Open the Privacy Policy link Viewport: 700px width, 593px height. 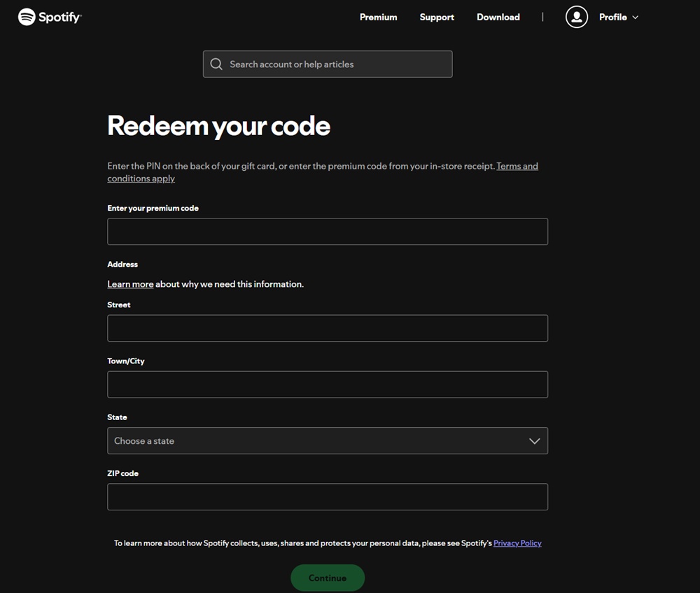click(517, 543)
